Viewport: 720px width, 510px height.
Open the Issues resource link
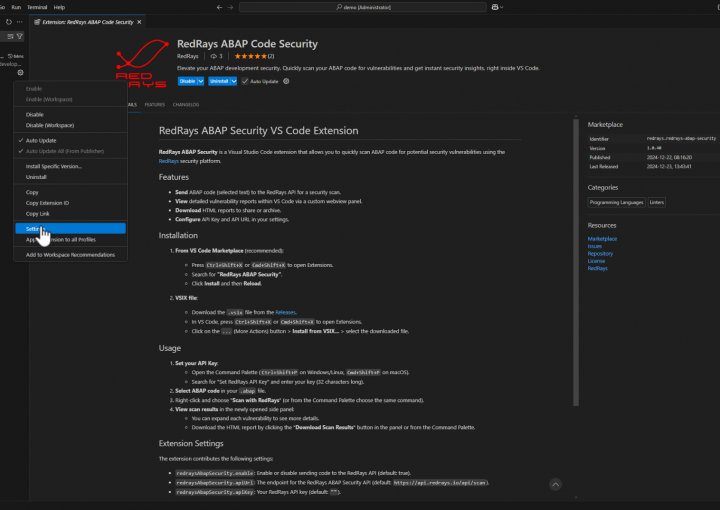click(x=595, y=246)
